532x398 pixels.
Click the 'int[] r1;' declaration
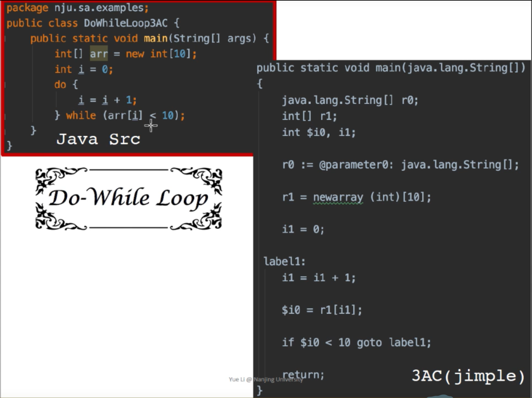309,116
